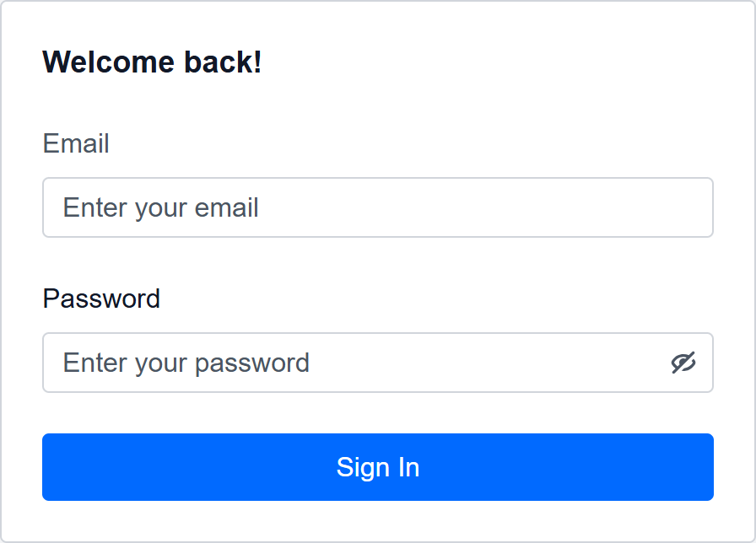Hit the blue Sign In button
Viewport: 756px width, 543px height.
[378, 467]
